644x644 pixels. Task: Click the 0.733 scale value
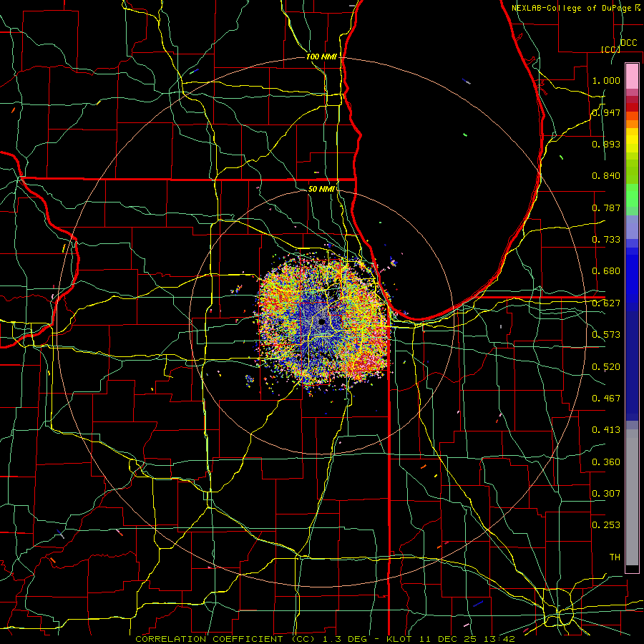click(x=606, y=240)
